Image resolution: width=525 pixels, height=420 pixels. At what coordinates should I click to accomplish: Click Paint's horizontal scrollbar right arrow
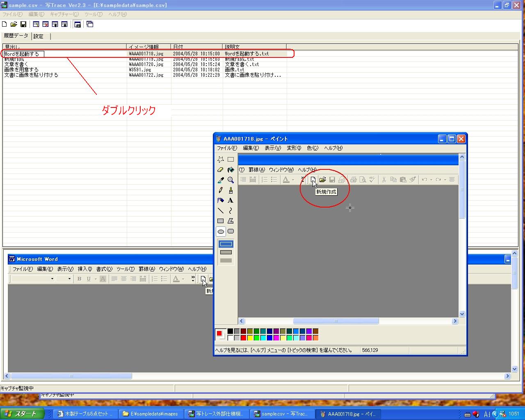click(x=455, y=321)
